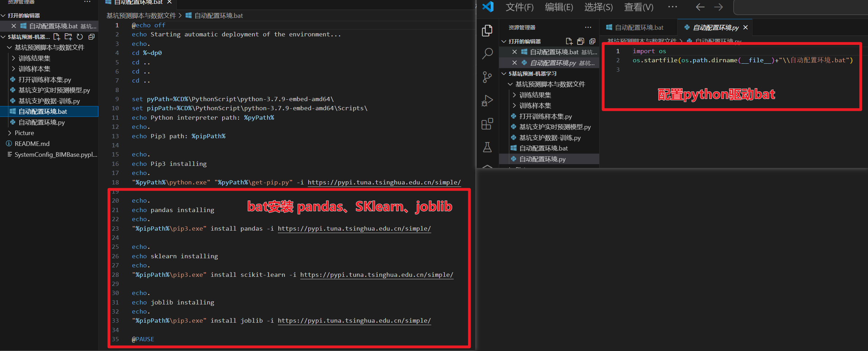The width and height of the screenshot is (868, 351).
Task: Open explorer more actions in left window
Action: point(87,2)
